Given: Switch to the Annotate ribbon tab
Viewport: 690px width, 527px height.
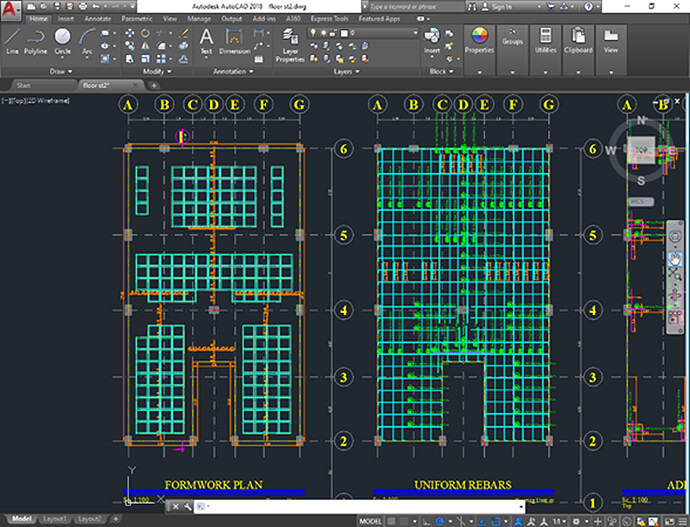Looking at the screenshot, I should (x=98, y=18).
